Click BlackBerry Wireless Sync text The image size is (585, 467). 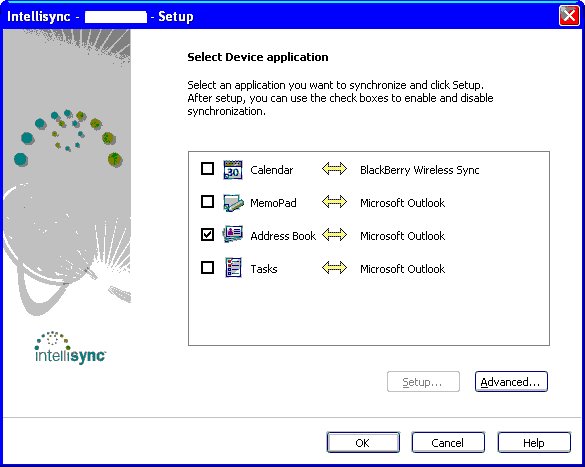point(420,170)
